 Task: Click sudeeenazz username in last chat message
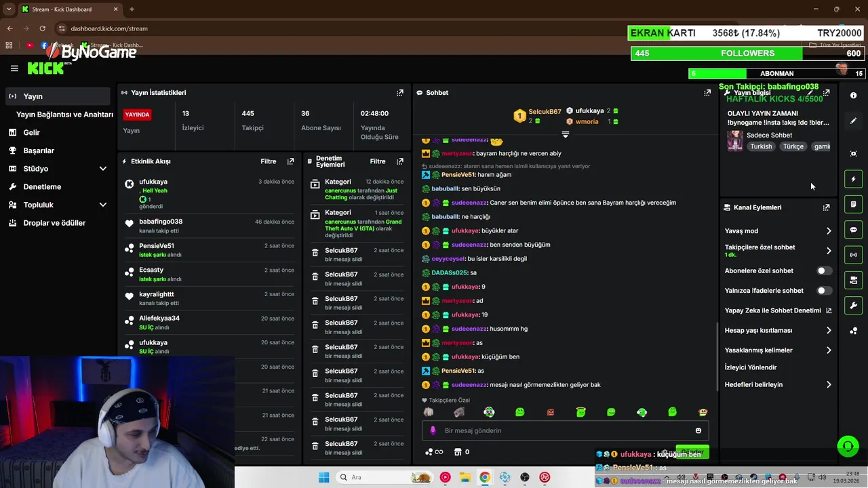tap(469, 385)
